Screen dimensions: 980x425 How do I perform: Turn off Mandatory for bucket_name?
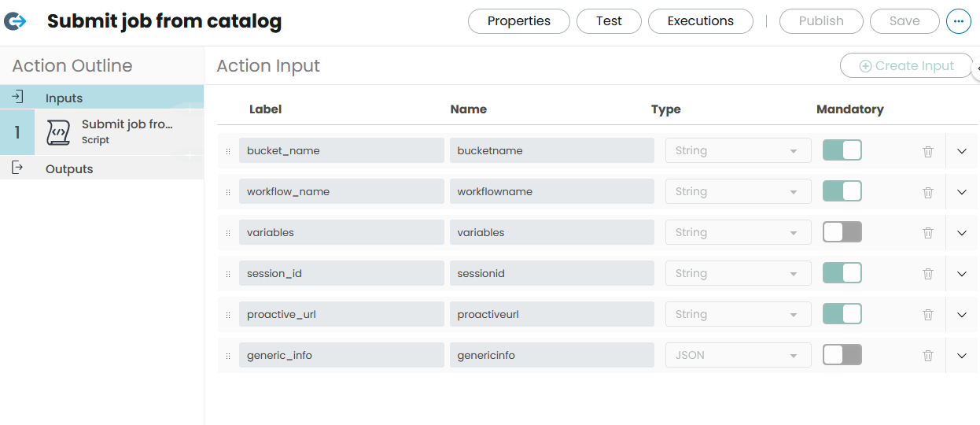point(842,150)
